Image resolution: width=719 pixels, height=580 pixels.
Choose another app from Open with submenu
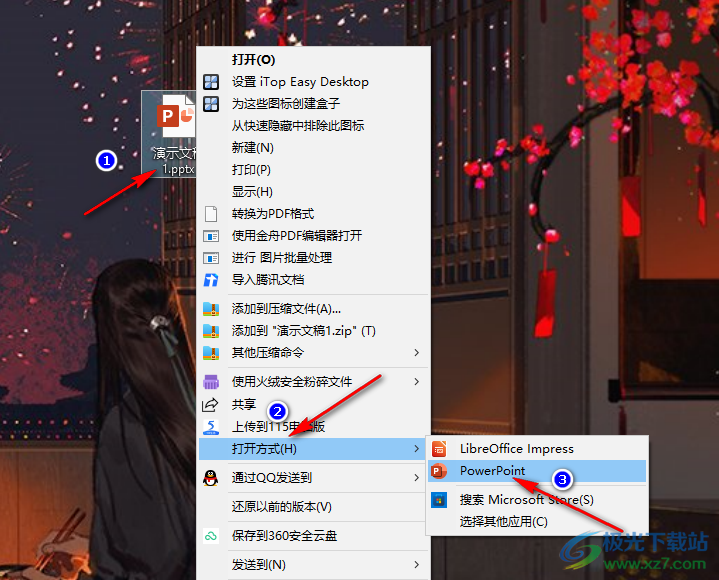503,521
